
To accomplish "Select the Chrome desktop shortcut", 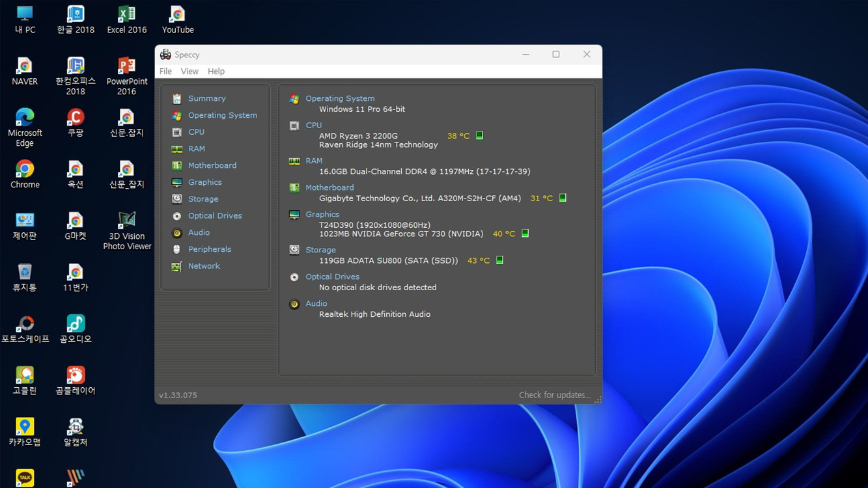I will pos(25,174).
